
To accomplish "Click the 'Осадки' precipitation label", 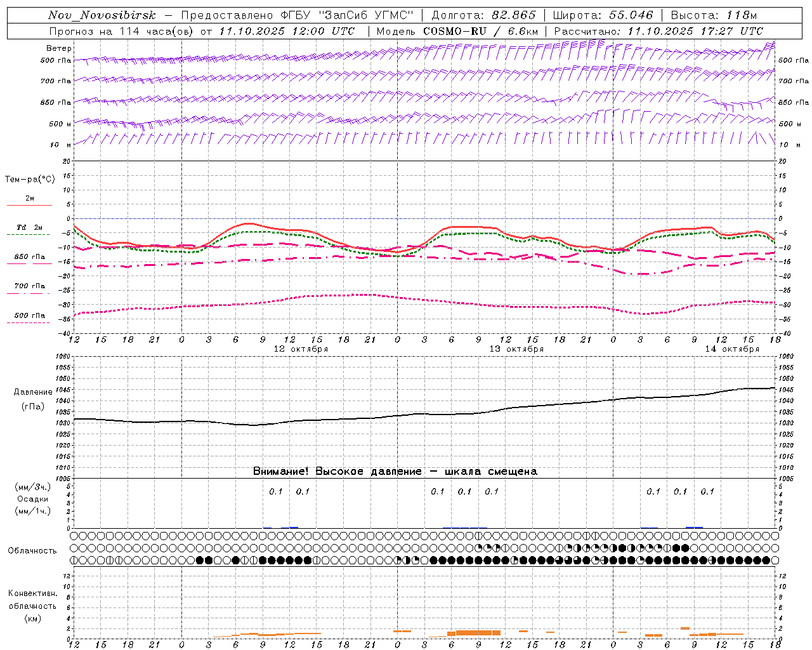I will coord(33,499).
